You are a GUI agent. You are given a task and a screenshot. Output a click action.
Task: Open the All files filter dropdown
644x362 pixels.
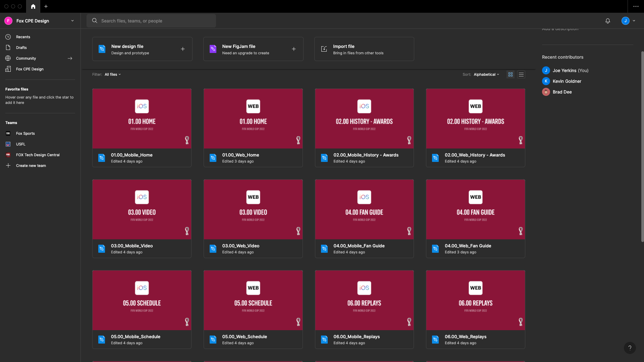pyautogui.click(x=113, y=74)
